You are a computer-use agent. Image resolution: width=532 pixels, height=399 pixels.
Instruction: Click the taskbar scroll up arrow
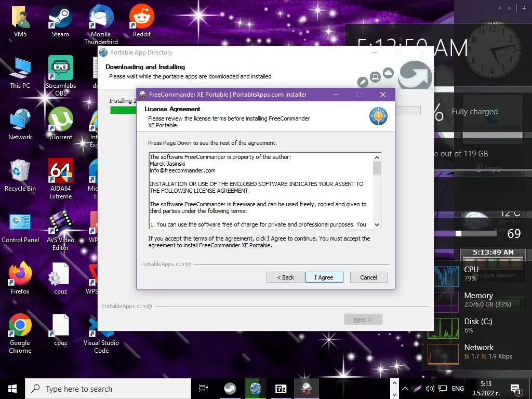coord(394,383)
